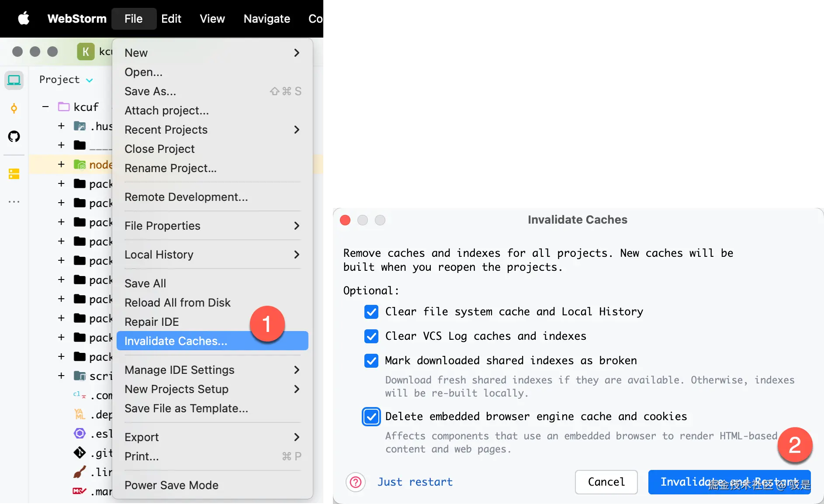Image resolution: width=824 pixels, height=504 pixels.
Task: Uncheck Clear VCS Log caches checkbox
Action: [371, 336]
